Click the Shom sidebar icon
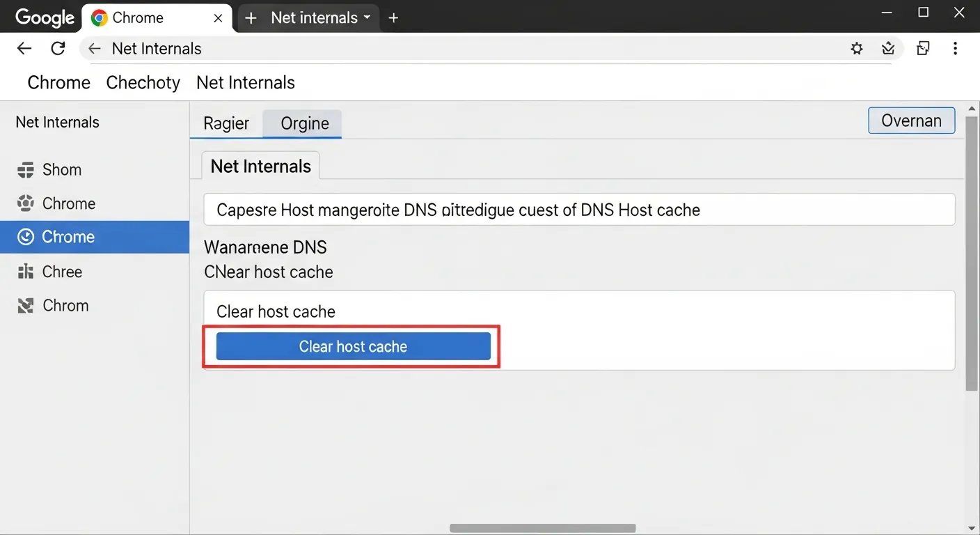The width and height of the screenshot is (980, 535). 26,170
